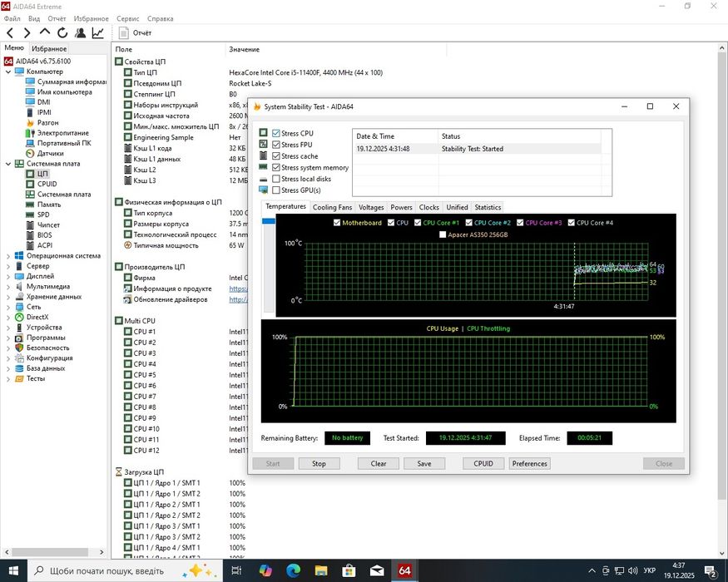Switch to the Cooling Fans tab
728x582 pixels.
point(332,207)
